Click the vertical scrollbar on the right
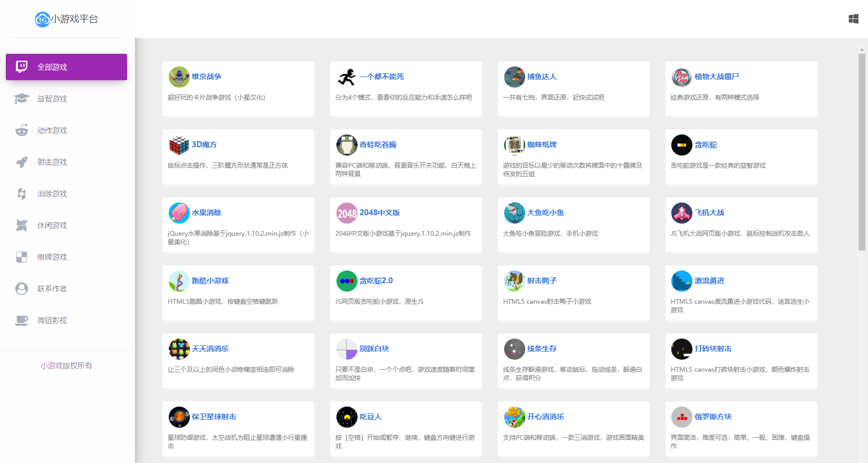 (x=862, y=153)
